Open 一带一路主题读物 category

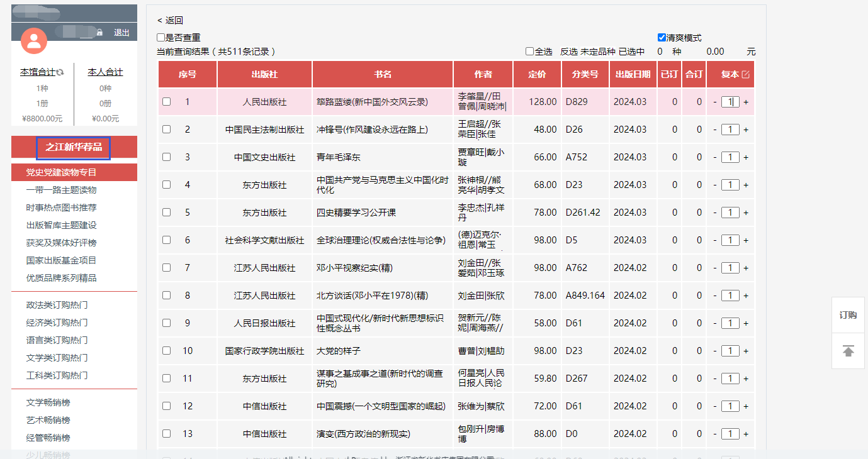click(x=61, y=190)
